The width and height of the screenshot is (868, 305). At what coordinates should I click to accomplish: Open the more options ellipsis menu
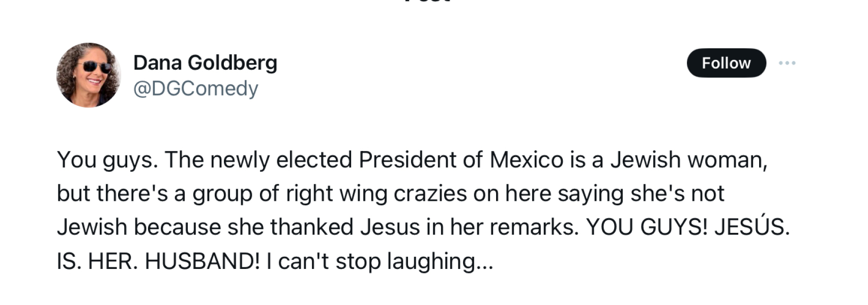tap(787, 63)
